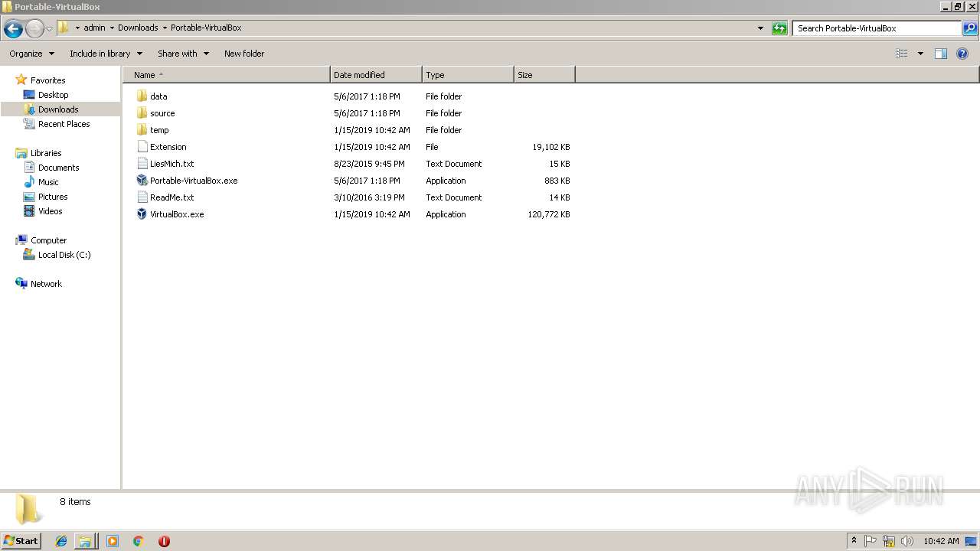The width and height of the screenshot is (980, 551).
Task: Select Desktop under Favorites
Action: coord(53,95)
